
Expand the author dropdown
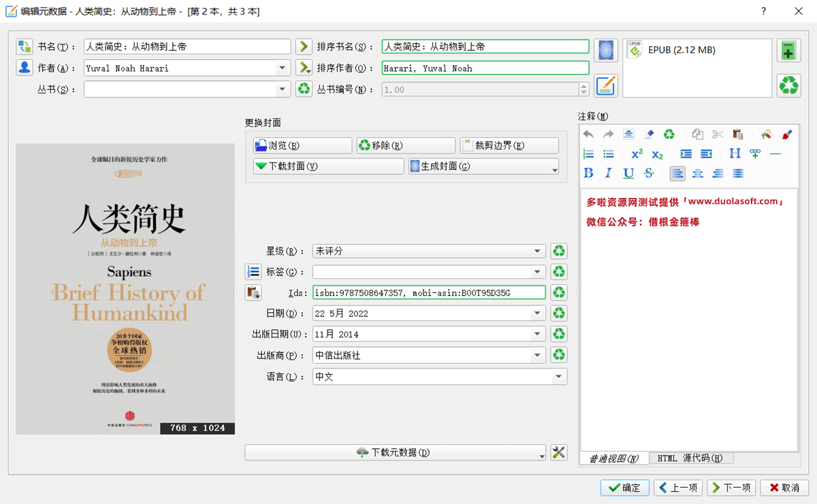click(x=283, y=68)
